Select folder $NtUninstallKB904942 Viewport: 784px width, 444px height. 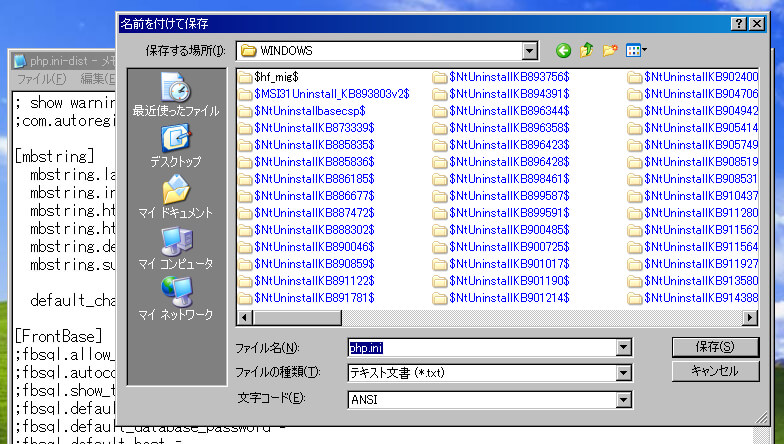[694, 111]
